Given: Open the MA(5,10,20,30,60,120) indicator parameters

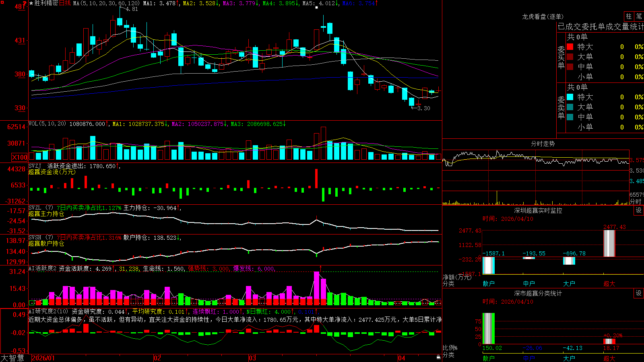Looking at the screenshot, I should click(106, 3).
